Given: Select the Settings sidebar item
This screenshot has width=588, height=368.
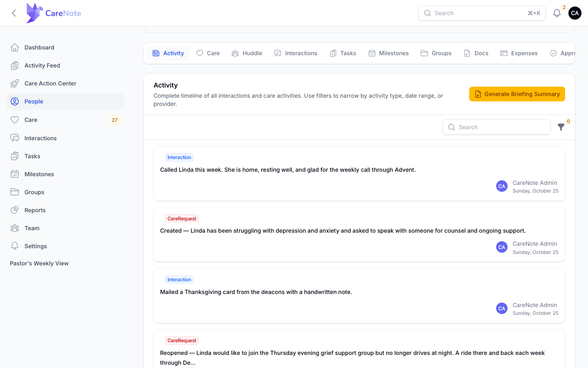Looking at the screenshot, I should click(65, 246).
